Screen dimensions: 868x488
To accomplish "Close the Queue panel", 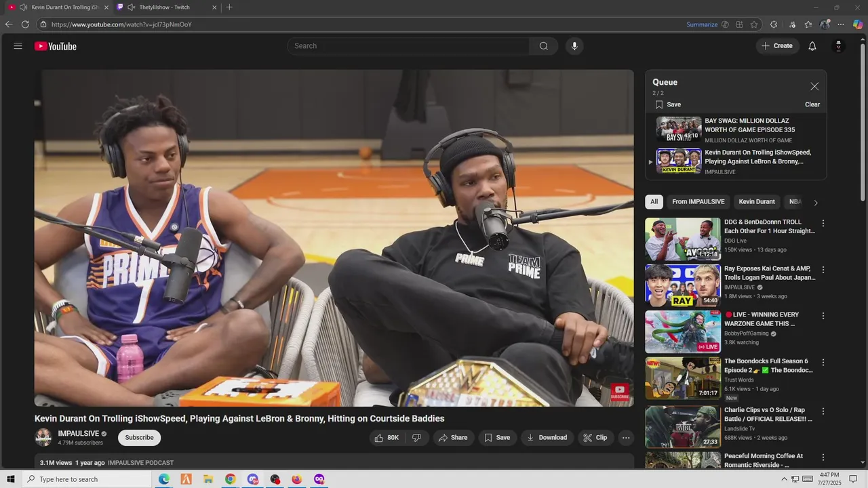I will [x=814, y=86].
